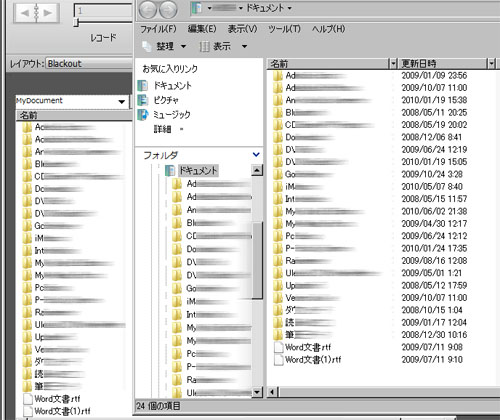Click folder icon dated 2009/08/16 12:08
The width and height of the screenshot is (500, 420).
pos(278,261)
